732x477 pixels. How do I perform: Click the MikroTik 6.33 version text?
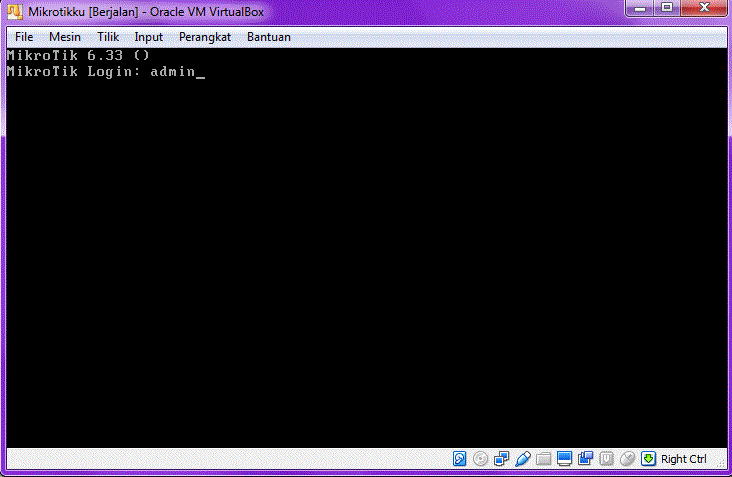click(78, 55)
